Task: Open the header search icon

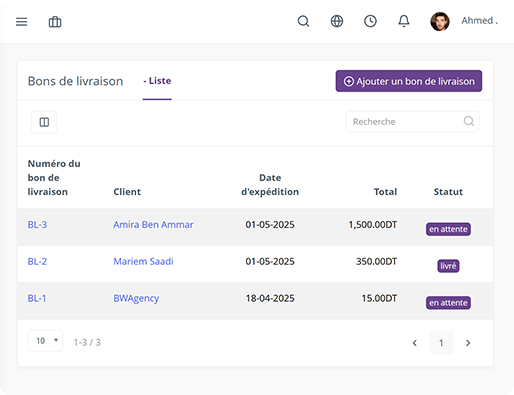Action: point(303,21)
